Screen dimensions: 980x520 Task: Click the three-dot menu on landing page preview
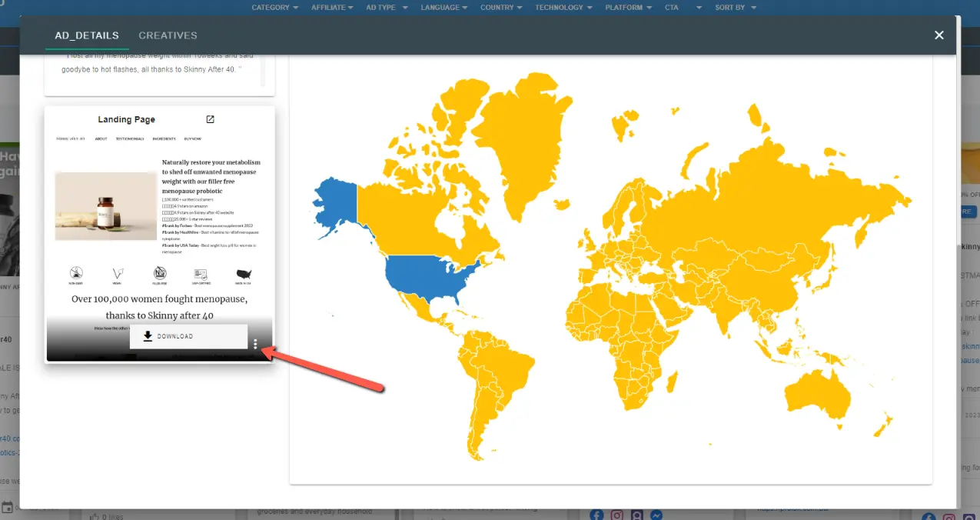pyautogui.click(x=255, y=345)
